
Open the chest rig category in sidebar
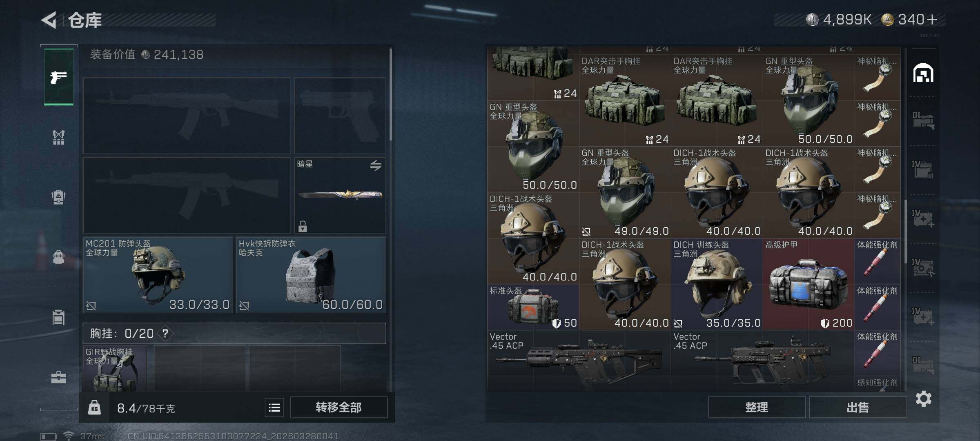coord(59,137)
